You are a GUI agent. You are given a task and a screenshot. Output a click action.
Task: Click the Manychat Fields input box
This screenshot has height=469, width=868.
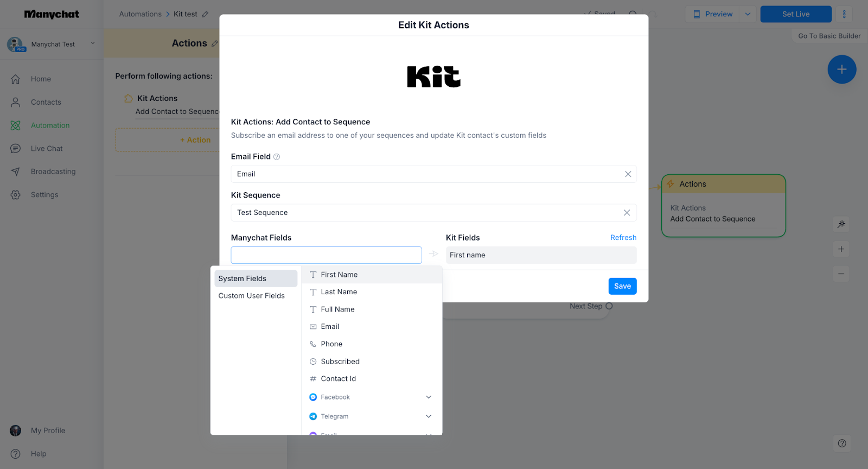326,255
